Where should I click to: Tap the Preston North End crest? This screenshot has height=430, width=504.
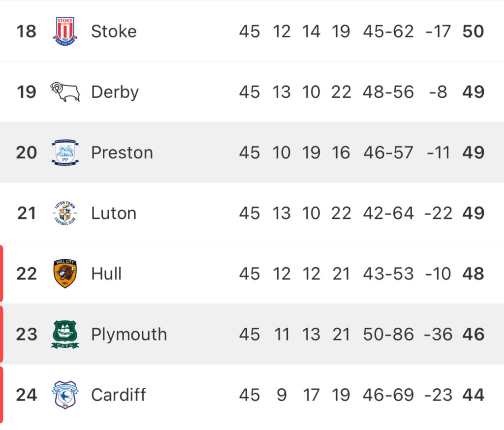coord(65,153)
